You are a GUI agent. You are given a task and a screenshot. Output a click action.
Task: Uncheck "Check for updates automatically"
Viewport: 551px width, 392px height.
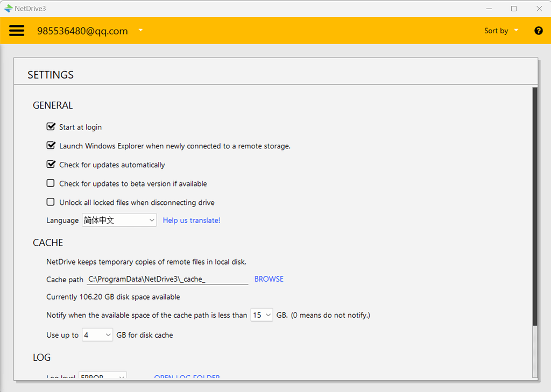[x=51, y=164]
